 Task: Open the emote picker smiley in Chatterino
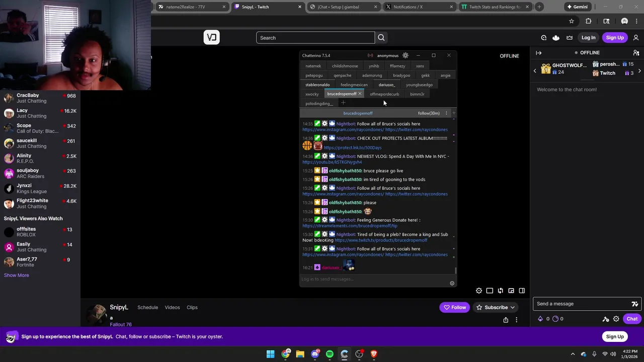point(452,283)
